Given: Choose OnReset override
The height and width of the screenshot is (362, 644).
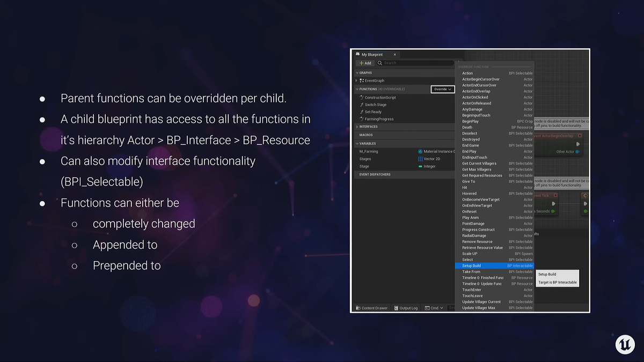Looking at the screenshot, I should coord(494,211).
